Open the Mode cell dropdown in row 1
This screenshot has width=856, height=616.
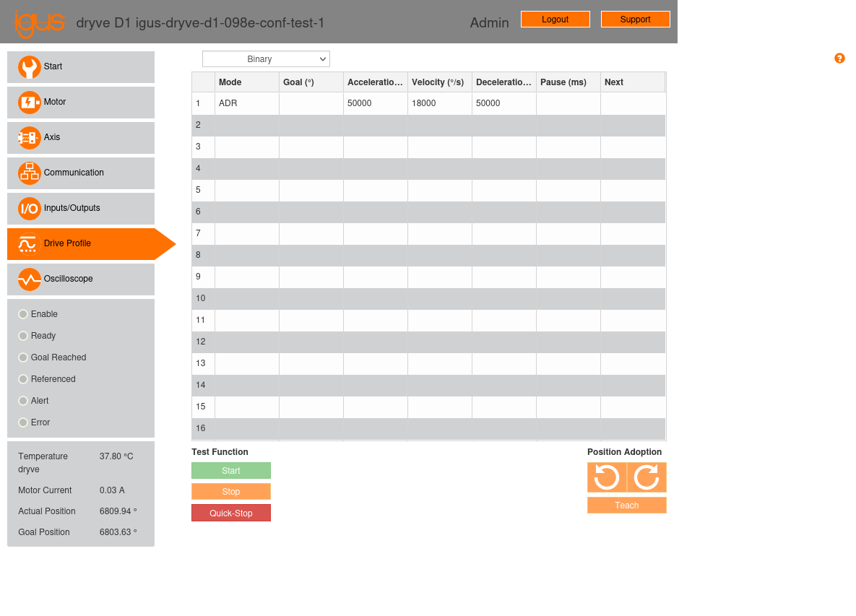pos(246,103)
